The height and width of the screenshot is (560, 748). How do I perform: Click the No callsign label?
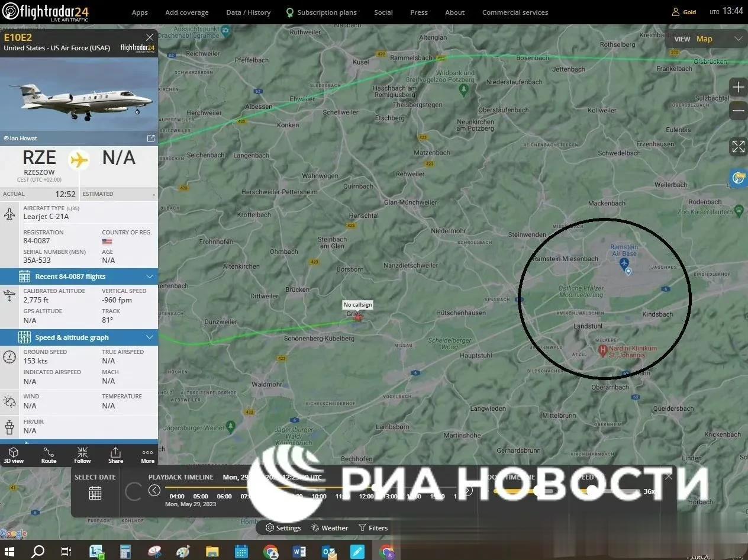coord(357,305)
